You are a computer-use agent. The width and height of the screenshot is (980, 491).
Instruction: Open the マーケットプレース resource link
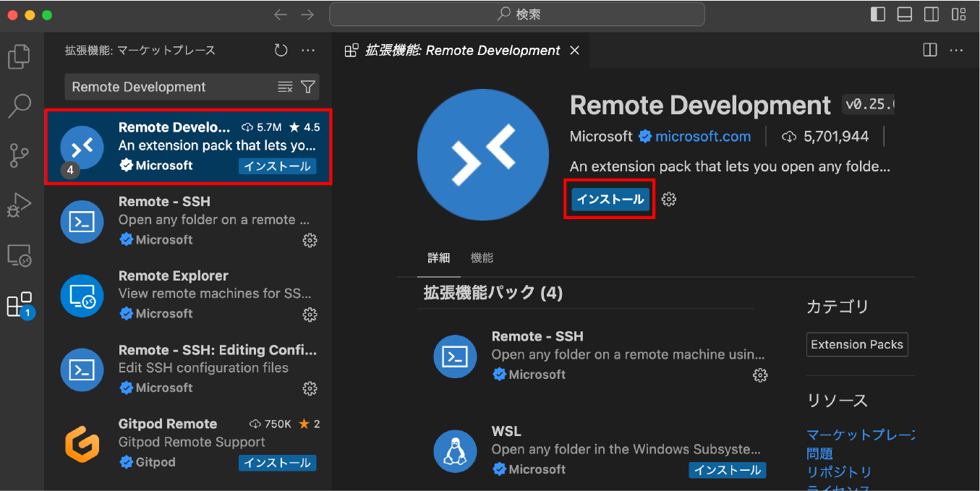861,435
